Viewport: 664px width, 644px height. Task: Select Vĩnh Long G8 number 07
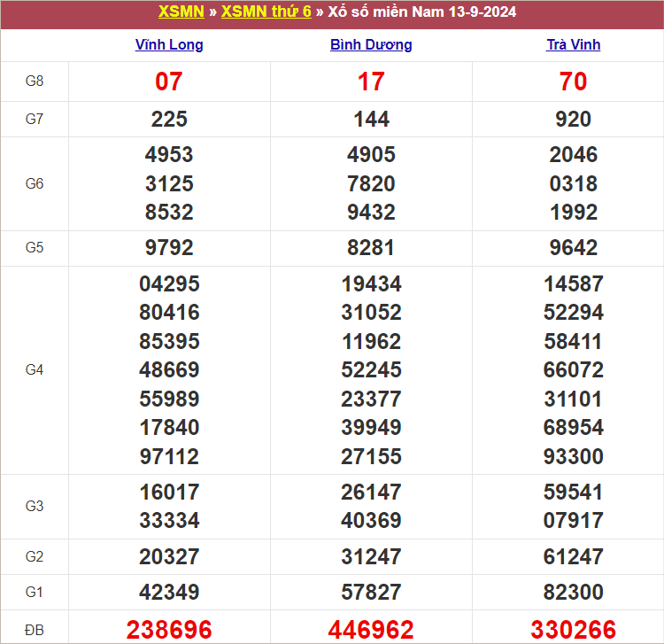[169, 81]
